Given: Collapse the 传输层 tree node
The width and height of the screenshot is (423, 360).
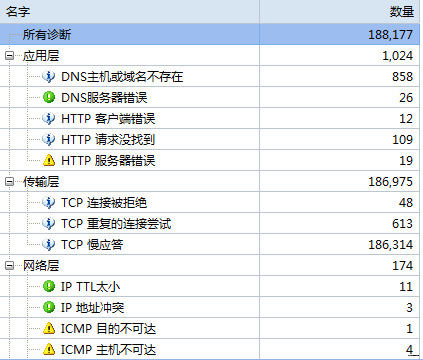Looking at the screenshot, I should (9, 182).
